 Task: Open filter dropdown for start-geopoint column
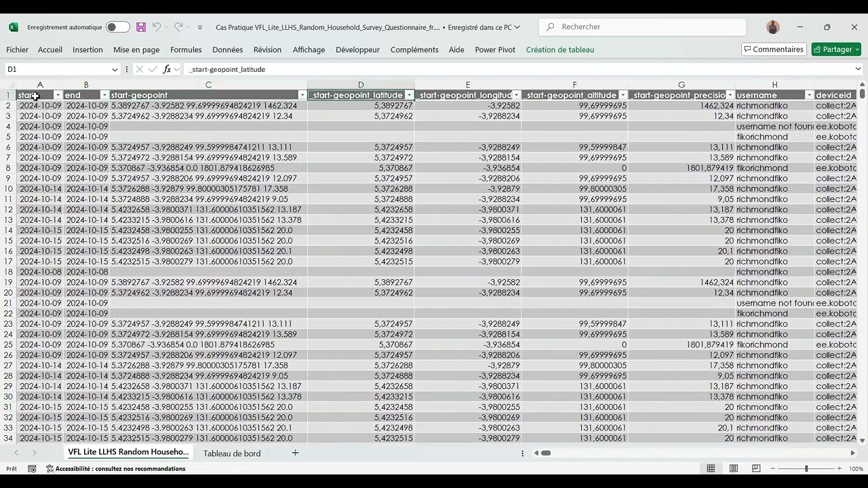pos(302,95)
